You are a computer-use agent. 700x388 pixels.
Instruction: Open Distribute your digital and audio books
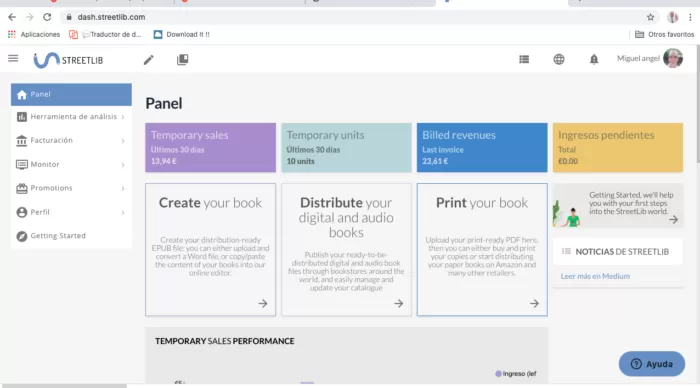pos(346,217)
